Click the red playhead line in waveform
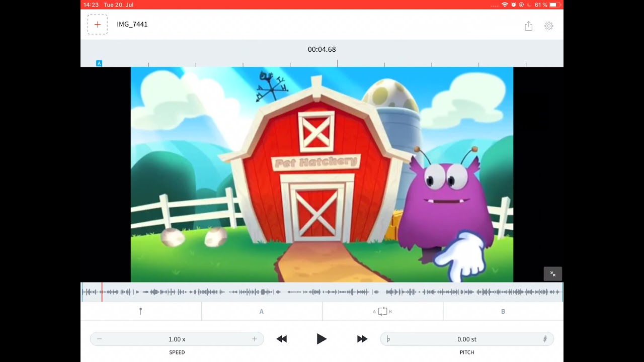 click(102, 292)
